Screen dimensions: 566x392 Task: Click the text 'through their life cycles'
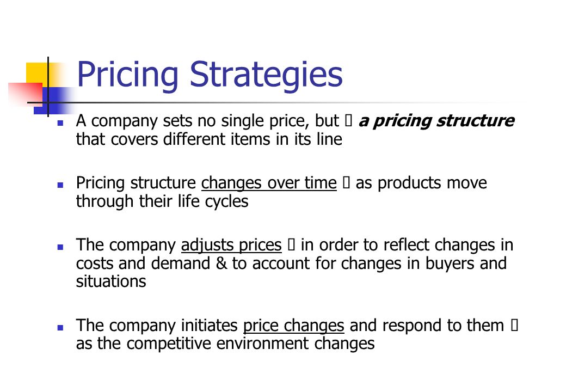(x=162, y=201)
